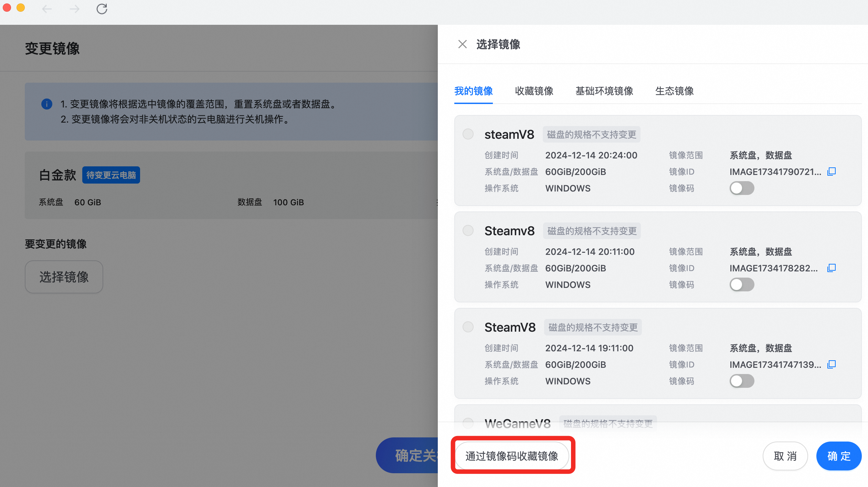Go back with the left arrow
The width and height of the screenshot is (868, 487).
click(x=47, y=9)
